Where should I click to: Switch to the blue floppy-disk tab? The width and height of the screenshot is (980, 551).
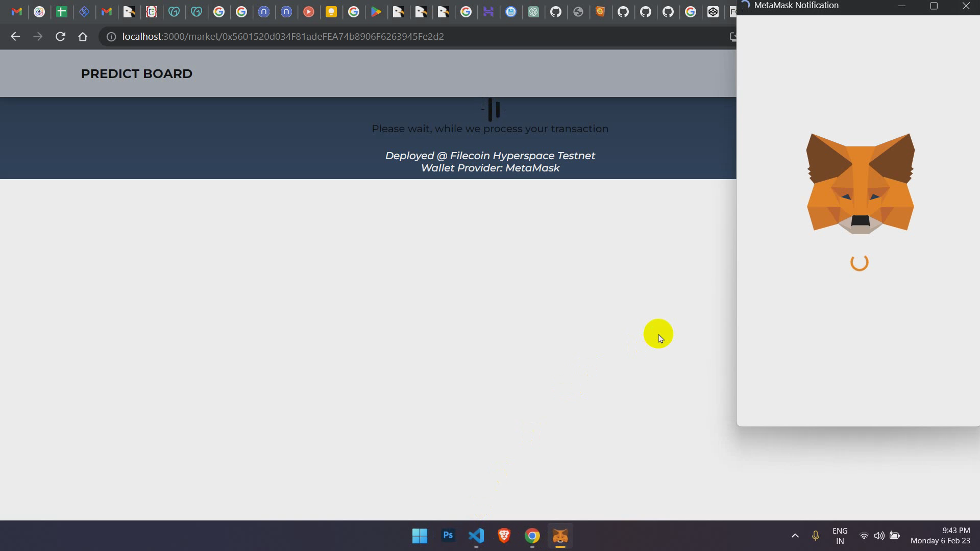coord(511,12)
